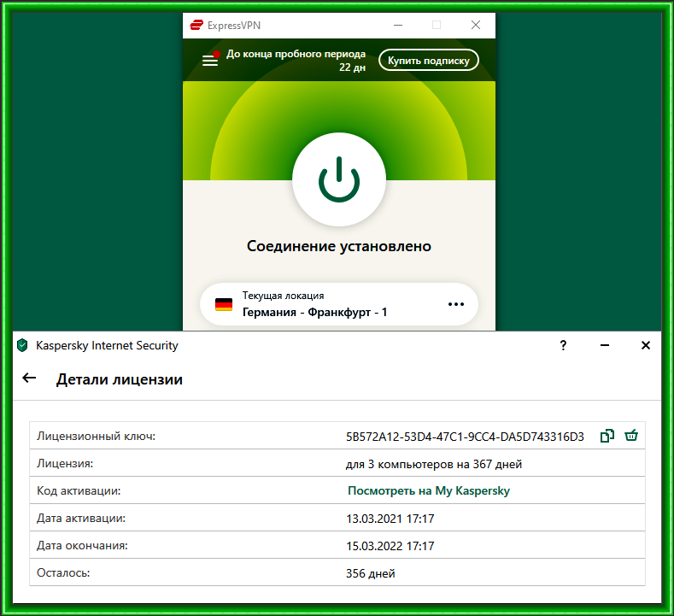Click expiry date 15.03.2022 17:17
The height and width of the screenshot is (616, 674).
pos(390,546)
